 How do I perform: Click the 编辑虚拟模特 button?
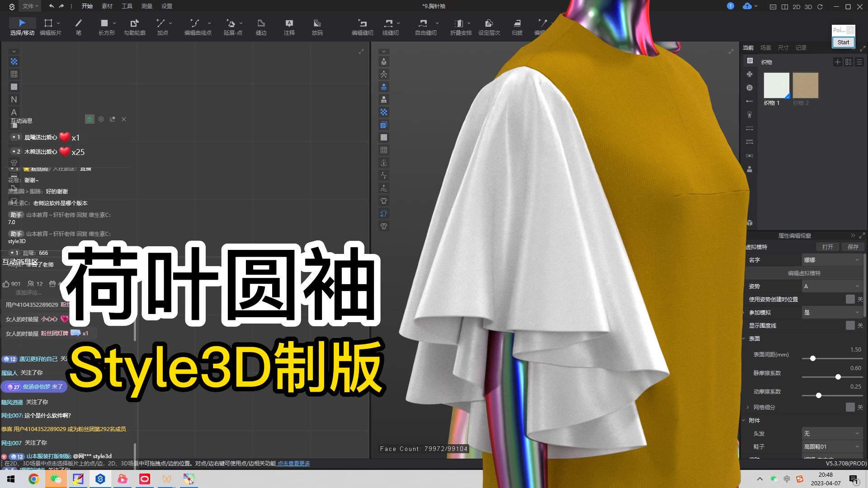[x=804, y=273]
